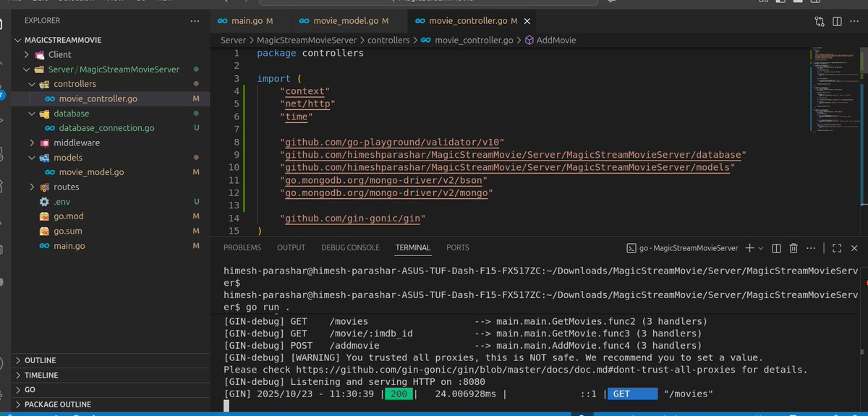Screen dimensions: 868x416
Task: Click the terminal cursor input line
Action: pos(226,406)
